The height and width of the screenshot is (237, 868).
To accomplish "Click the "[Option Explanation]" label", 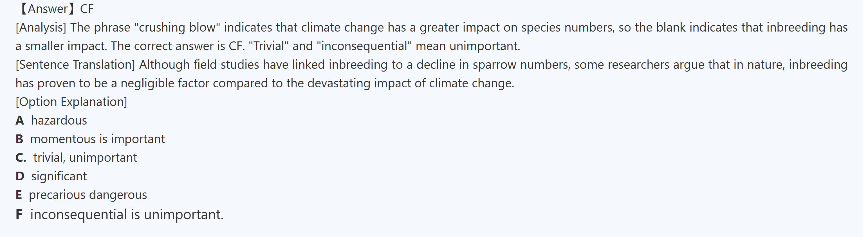I will click(x=71, y=102).
